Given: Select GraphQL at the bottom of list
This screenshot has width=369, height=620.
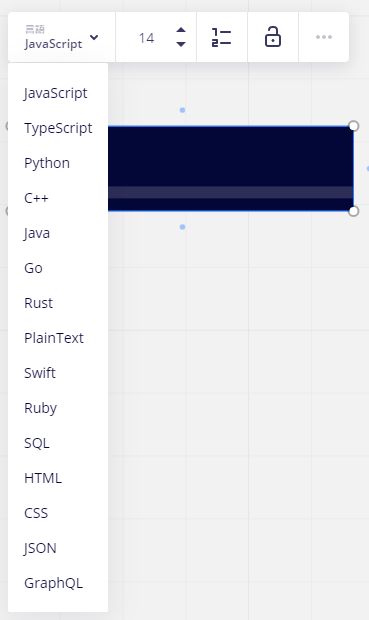Looking at the screenshot, I should click(58, 583).
